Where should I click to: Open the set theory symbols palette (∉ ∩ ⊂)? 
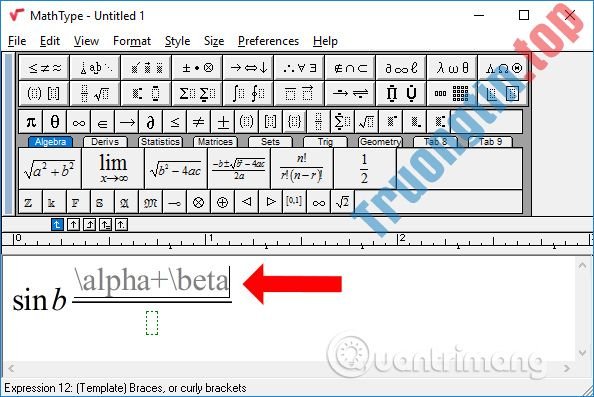pos(350,68)
